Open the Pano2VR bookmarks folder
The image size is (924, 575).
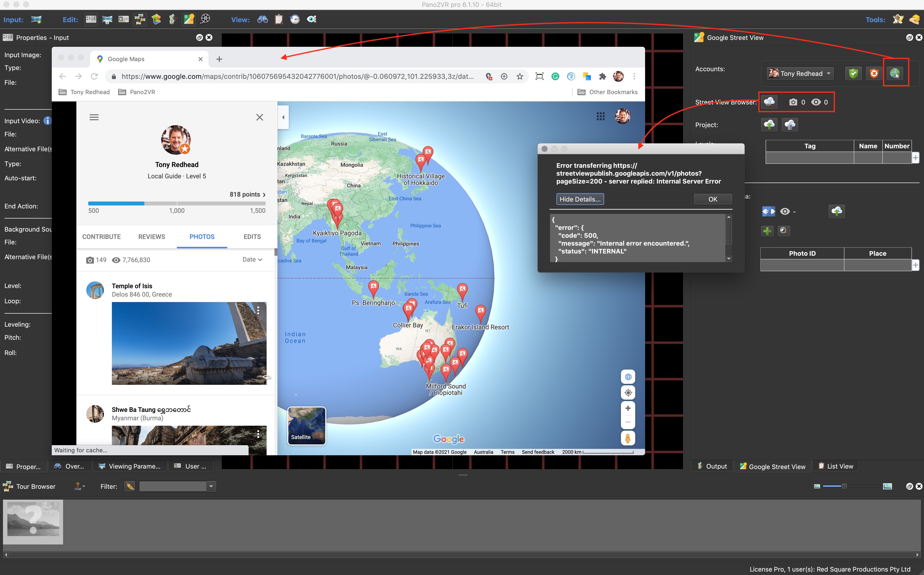click(137, 92)
